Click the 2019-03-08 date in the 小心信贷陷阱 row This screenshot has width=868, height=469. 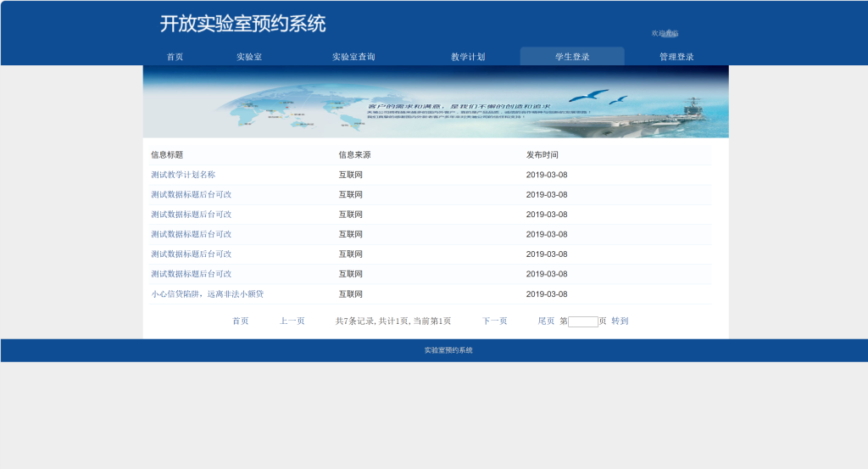547,294
